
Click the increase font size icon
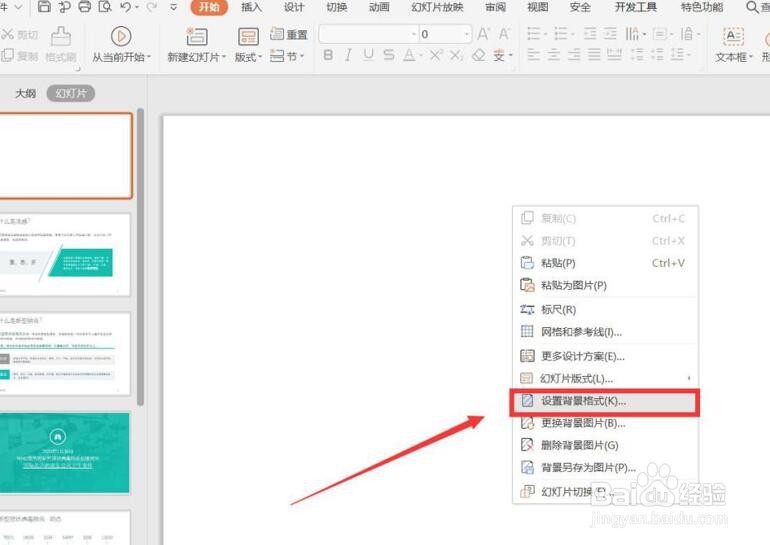pos(483,34)
